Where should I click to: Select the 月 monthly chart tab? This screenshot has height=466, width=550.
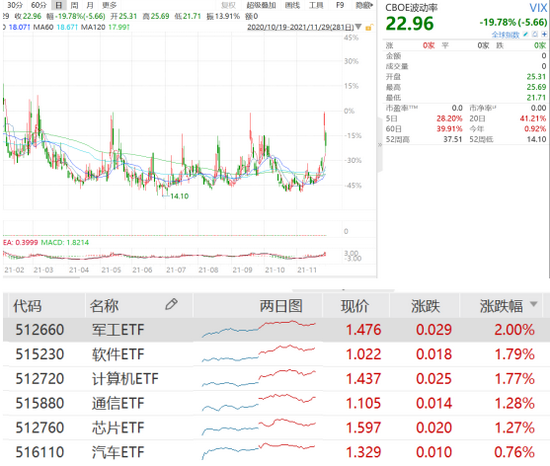[90, 5]
